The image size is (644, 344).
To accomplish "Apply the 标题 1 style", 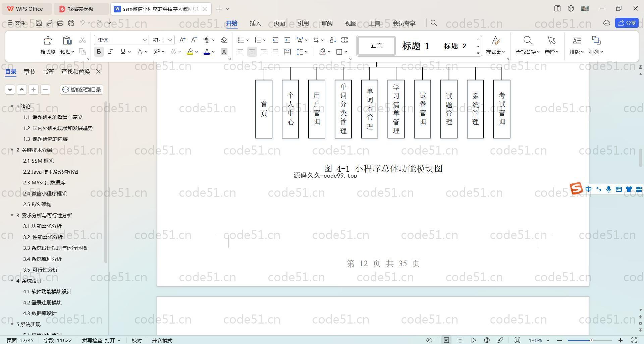I will pyautogui.click(x=416, y=46).
